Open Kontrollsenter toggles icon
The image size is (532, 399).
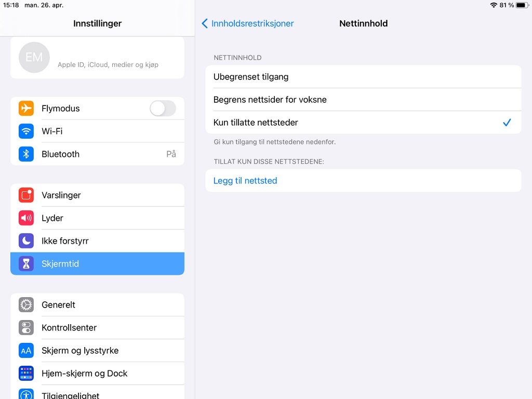tap(26, 327)
